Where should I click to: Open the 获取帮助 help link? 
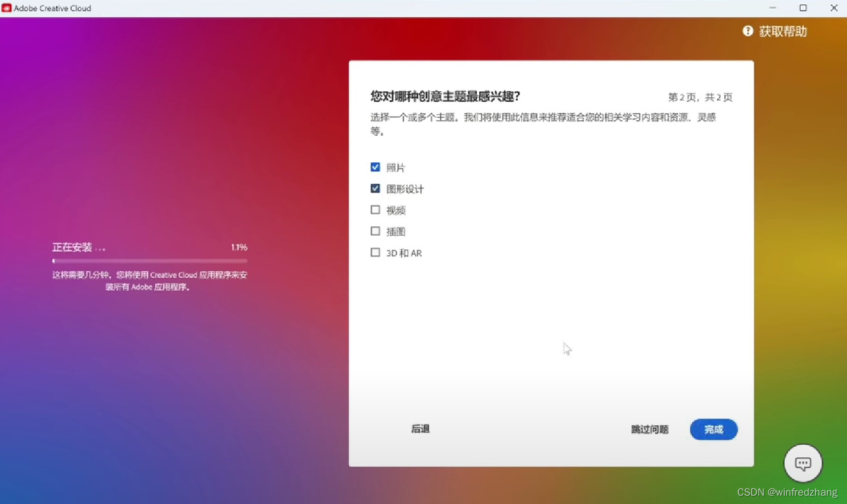[x=783, y=31]
